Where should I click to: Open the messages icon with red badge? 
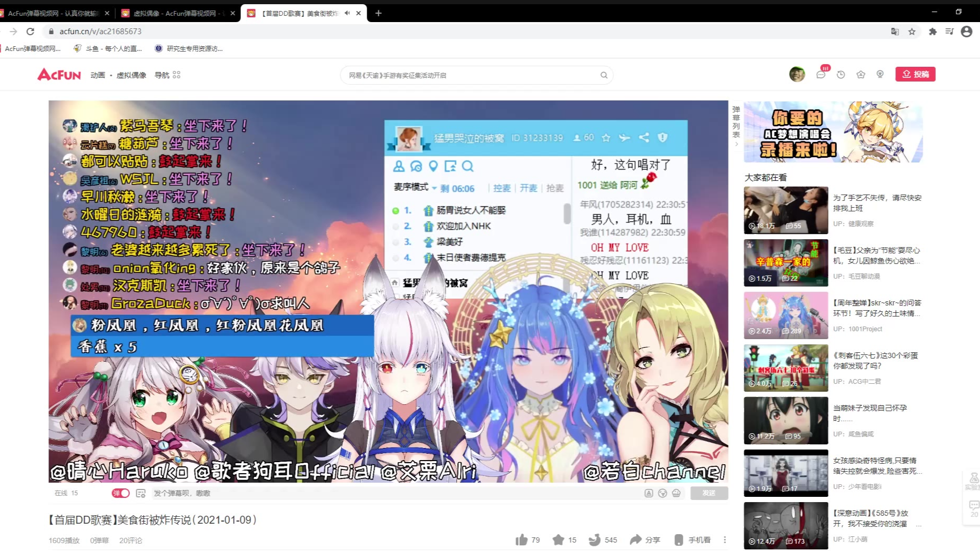pos(821,75)
